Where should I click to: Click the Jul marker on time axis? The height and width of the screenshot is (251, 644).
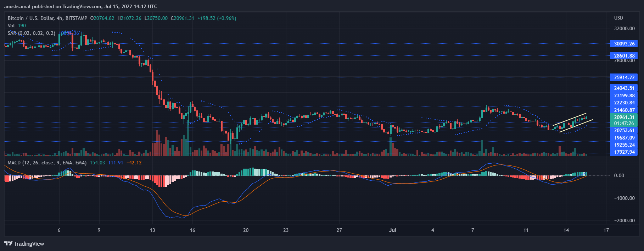(x=392, y=230)
